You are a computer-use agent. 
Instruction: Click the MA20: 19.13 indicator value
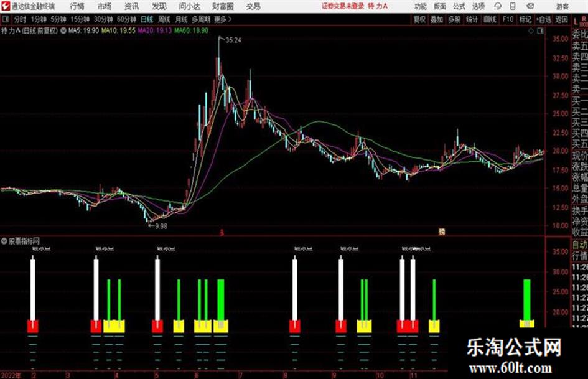[x=155, y=30]
